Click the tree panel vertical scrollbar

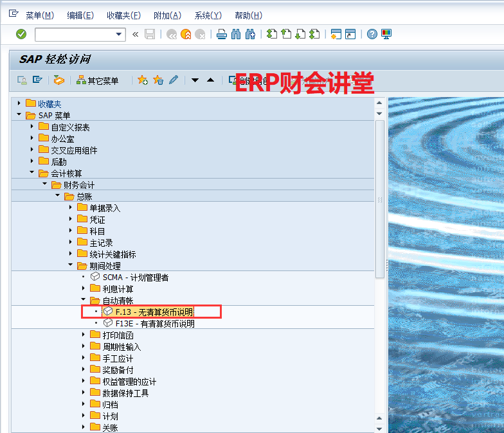pos(379,193)
